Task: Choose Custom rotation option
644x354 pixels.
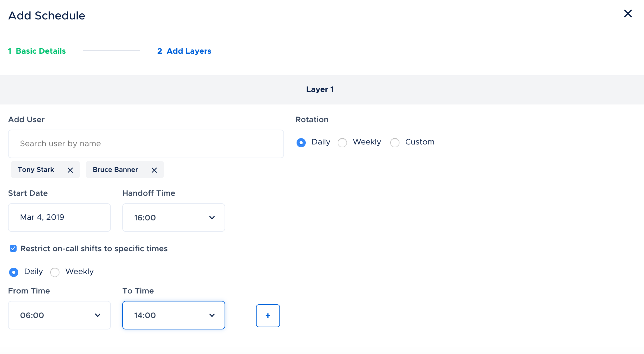Action: [395, 142]
